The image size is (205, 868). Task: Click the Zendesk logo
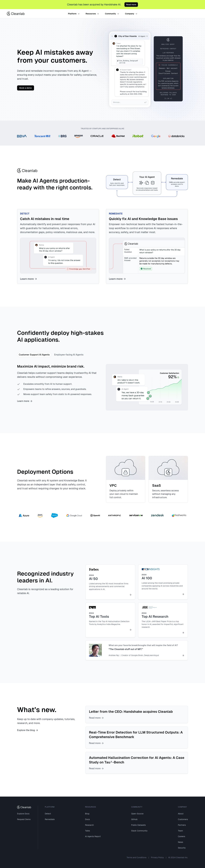(x=157, y=515)
